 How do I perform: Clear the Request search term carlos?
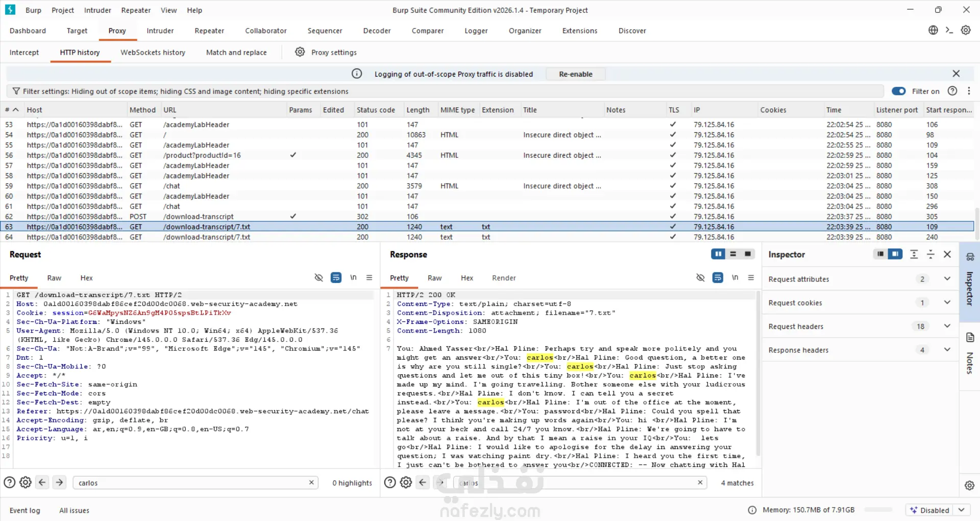pos(311,482)
